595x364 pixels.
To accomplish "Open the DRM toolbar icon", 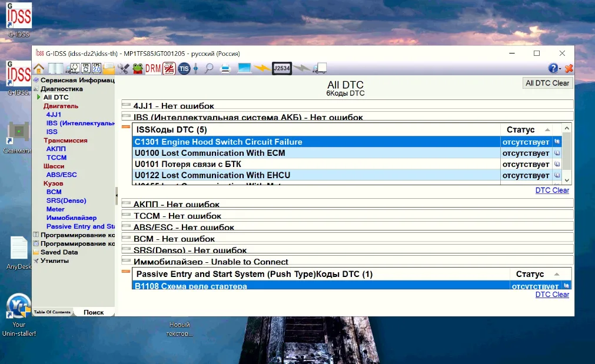I will (153, 69).
